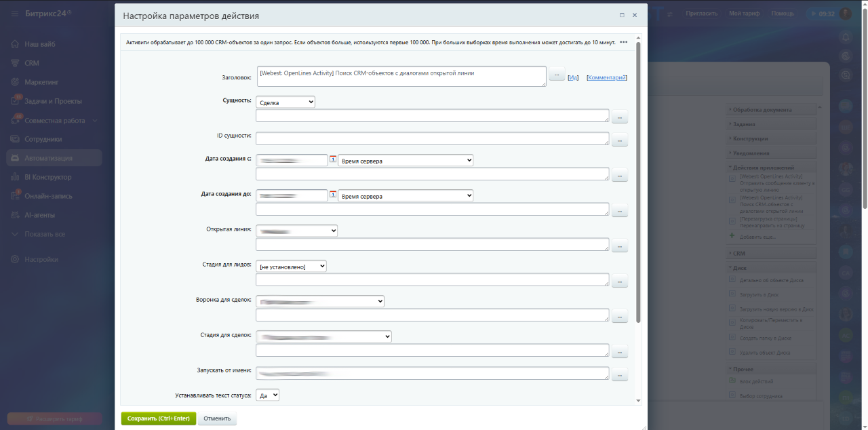
Task: Click the Сохранить (Ctrl+Enter) button
Action: click(159, 418)
